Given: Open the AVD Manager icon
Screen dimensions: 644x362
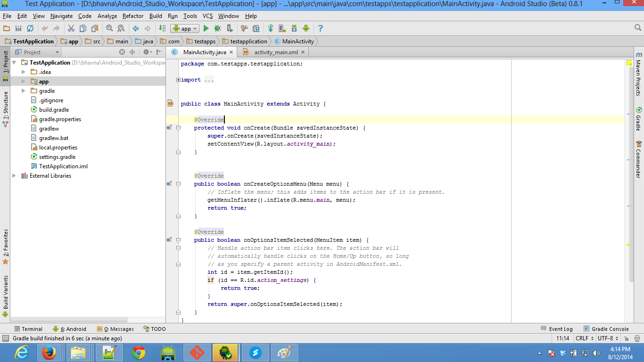Looking at the screenshot, I should tap(282, 29).
